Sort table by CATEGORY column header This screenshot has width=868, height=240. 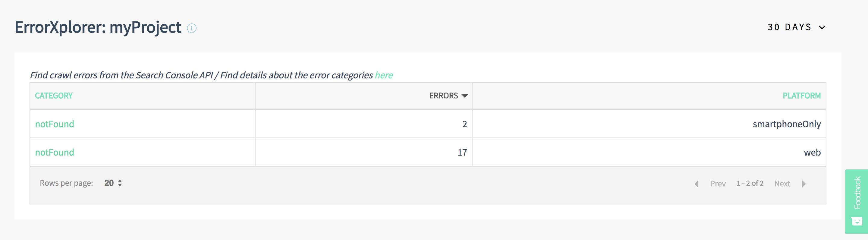click(x=54, y=95)
